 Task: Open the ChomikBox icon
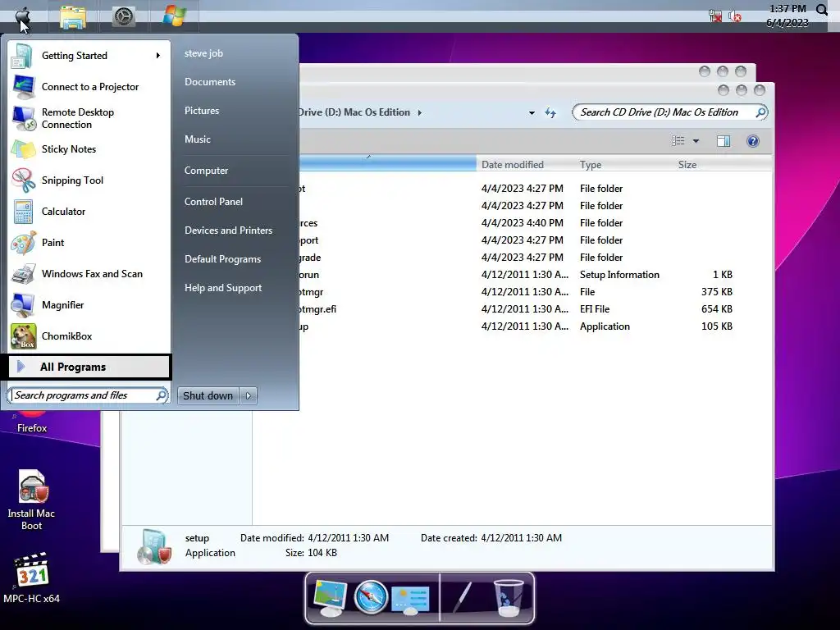[x=24, y=336]
